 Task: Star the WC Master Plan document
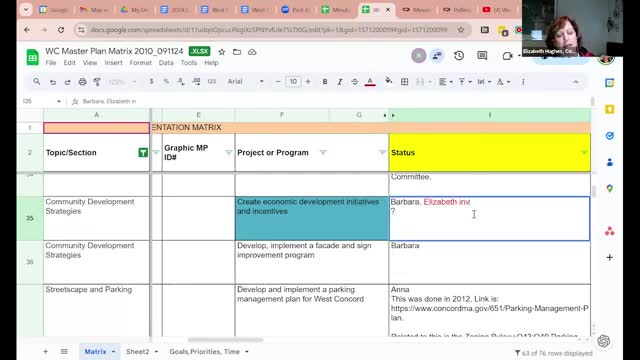222,52
